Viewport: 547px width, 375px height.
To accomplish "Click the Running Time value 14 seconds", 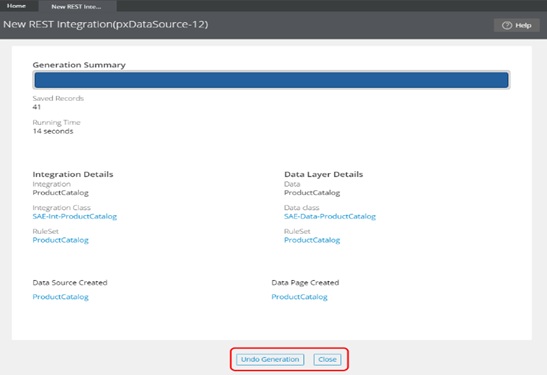I will 53,131.
